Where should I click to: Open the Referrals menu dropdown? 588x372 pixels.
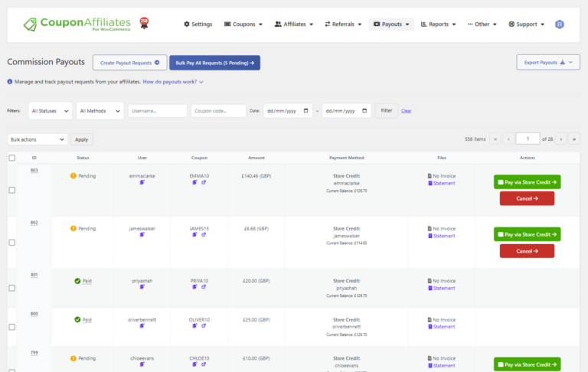tap(343, 24)
